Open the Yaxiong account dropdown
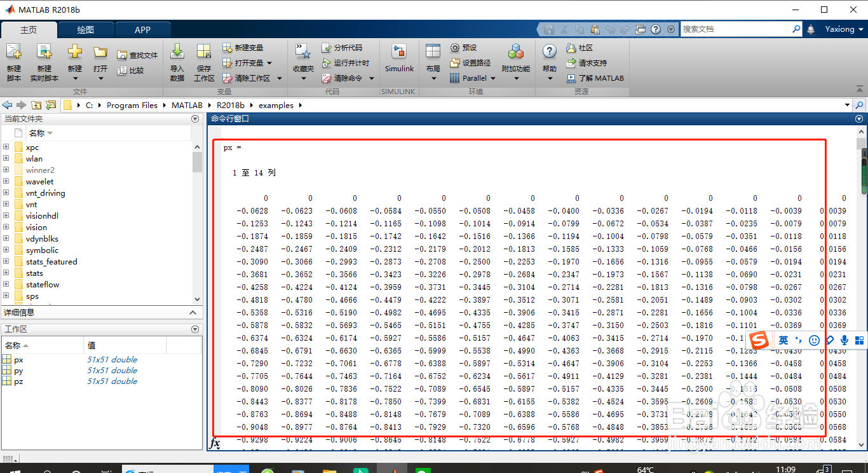Viewport: 868px width, 473px height. pos(844,29)
